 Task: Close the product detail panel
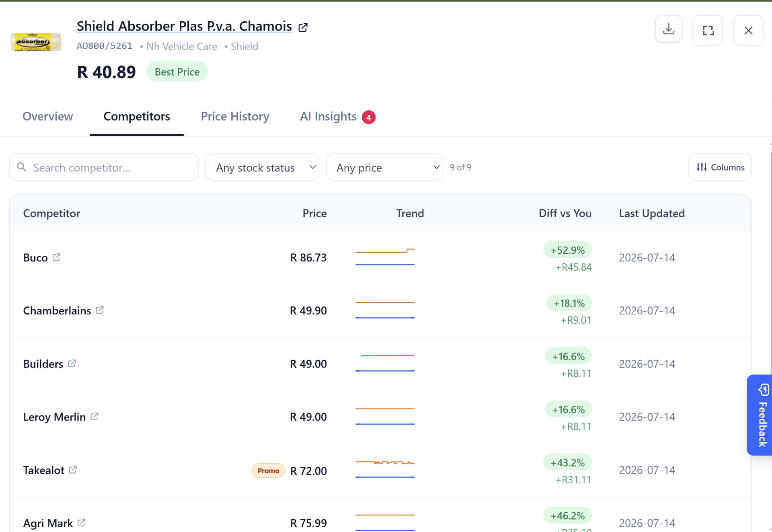(x=748, y=30)
